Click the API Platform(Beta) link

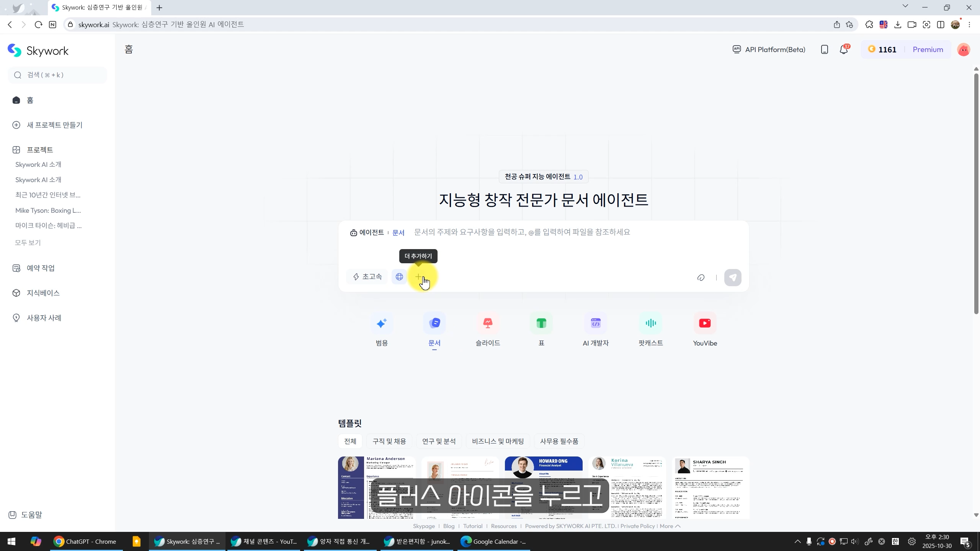[x=769, y=49]
